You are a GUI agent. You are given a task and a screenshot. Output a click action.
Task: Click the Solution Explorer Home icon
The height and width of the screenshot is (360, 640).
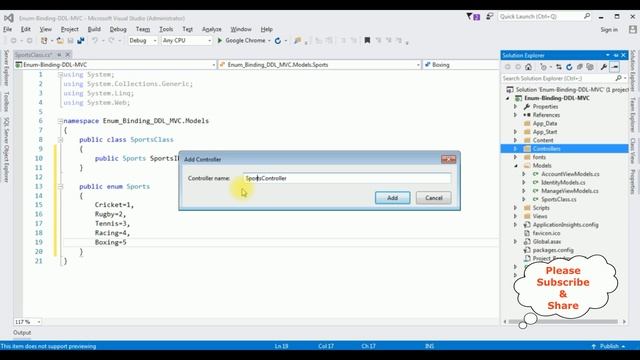[x=529, y=67]
